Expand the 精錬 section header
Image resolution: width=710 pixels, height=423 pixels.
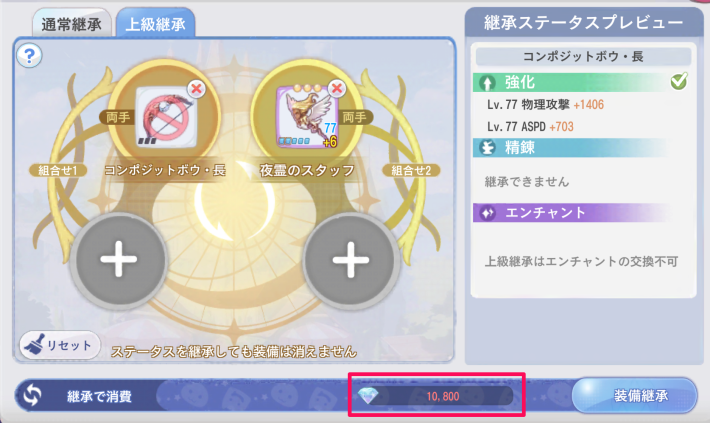(571, 148)
